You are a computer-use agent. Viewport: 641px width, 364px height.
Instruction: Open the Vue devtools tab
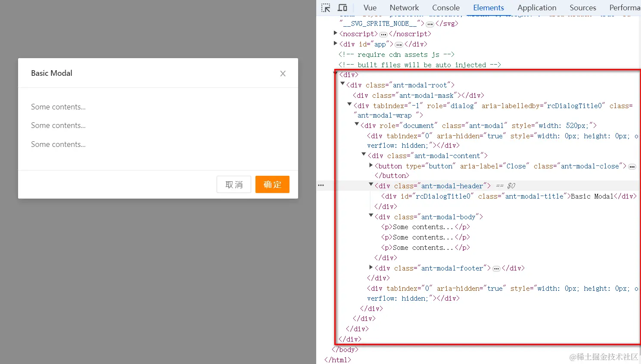tap(370, 8)
